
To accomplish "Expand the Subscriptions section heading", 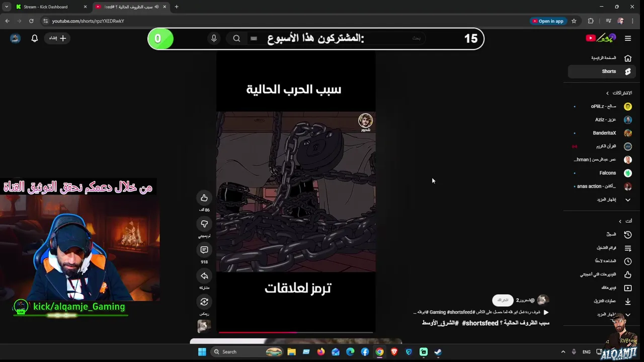I will [619, 93].
